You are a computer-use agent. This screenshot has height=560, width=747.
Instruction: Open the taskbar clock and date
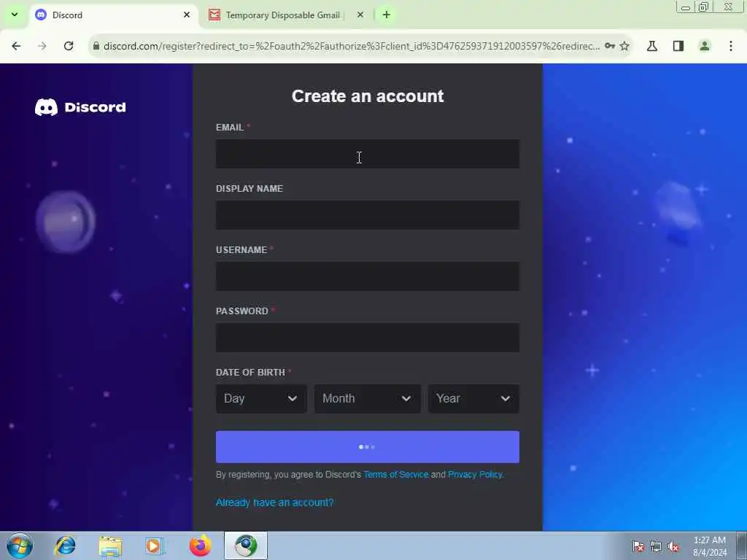[710, 546]
